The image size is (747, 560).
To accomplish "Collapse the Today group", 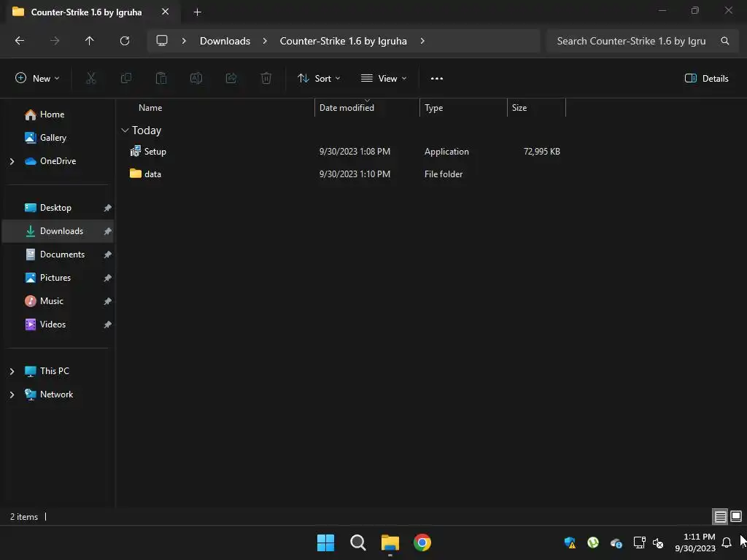I will pos(125,130).
